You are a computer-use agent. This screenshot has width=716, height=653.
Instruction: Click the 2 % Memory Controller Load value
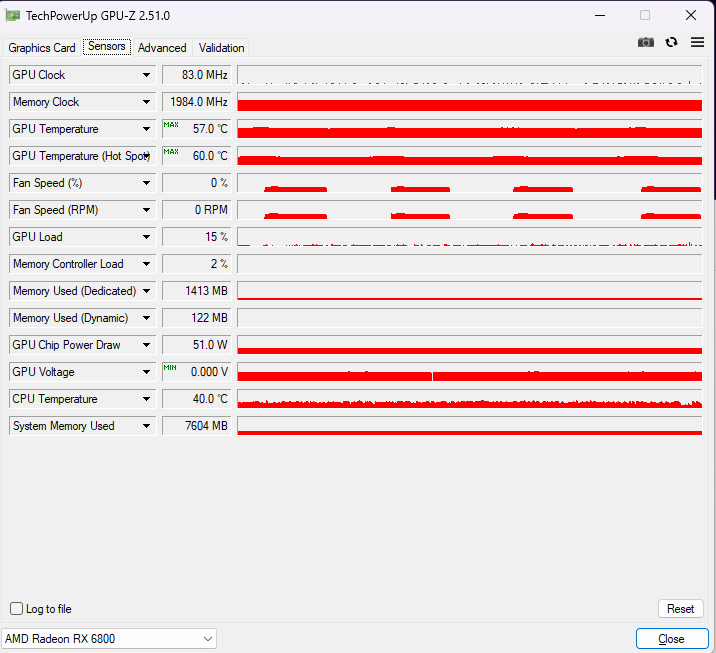pyautogui.click(x=197, y=263)
